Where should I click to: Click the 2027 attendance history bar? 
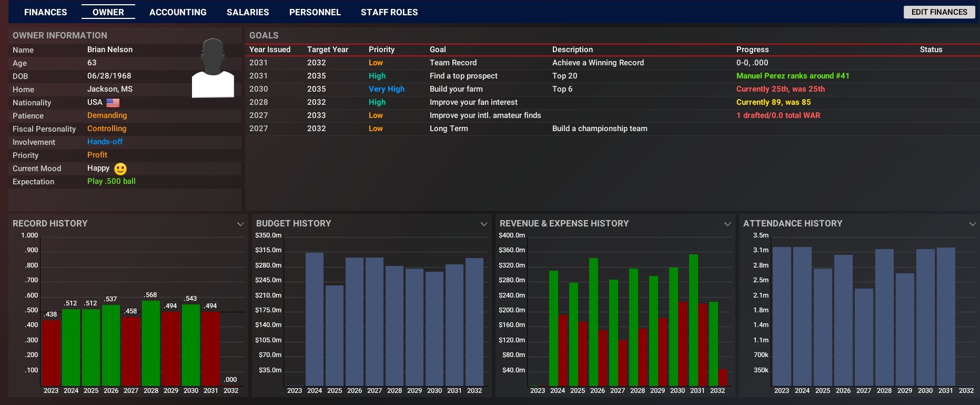tap(864, 337)
